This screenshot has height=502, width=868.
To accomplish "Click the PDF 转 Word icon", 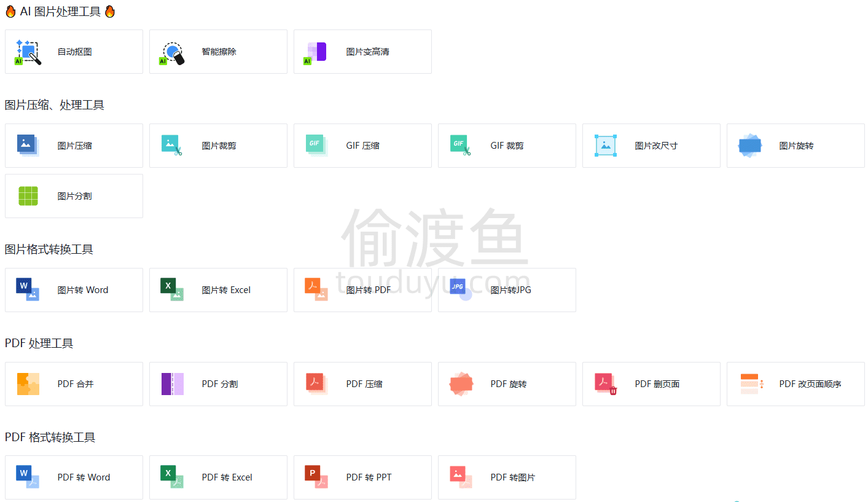I will click(x=28, y=477).
